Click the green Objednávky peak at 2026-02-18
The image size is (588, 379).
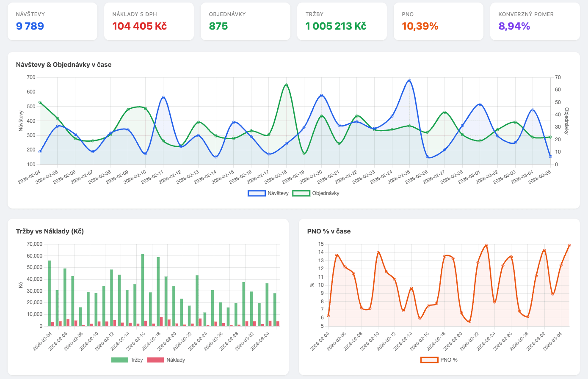(286, 85)
